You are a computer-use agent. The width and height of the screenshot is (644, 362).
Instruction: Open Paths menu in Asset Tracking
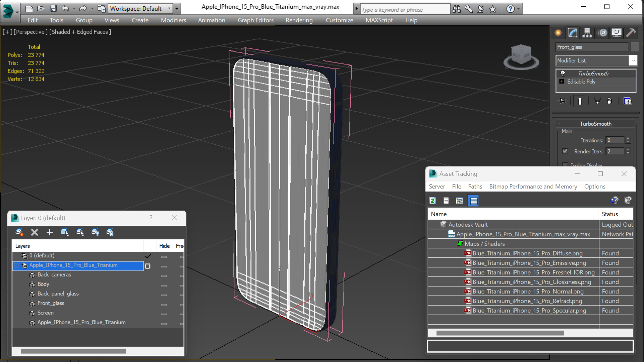click(475, 187)
